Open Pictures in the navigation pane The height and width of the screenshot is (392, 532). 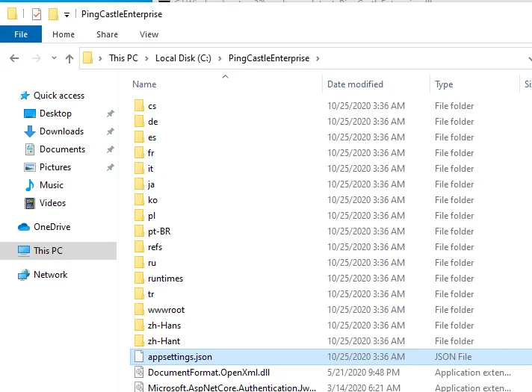click(55, 167)
